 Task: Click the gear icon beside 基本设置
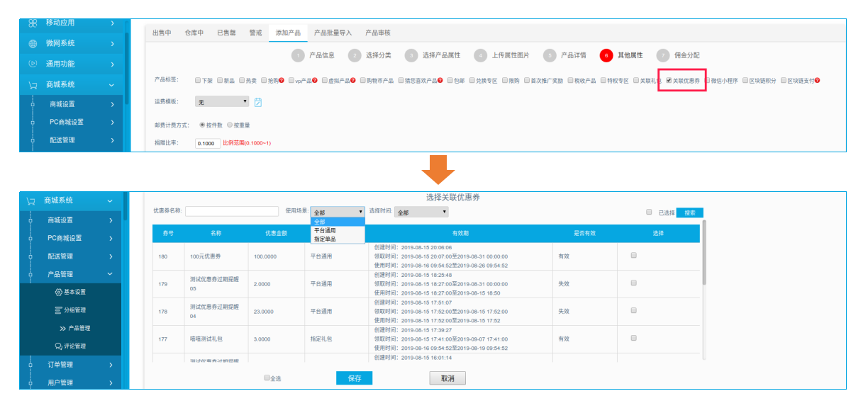59,292
